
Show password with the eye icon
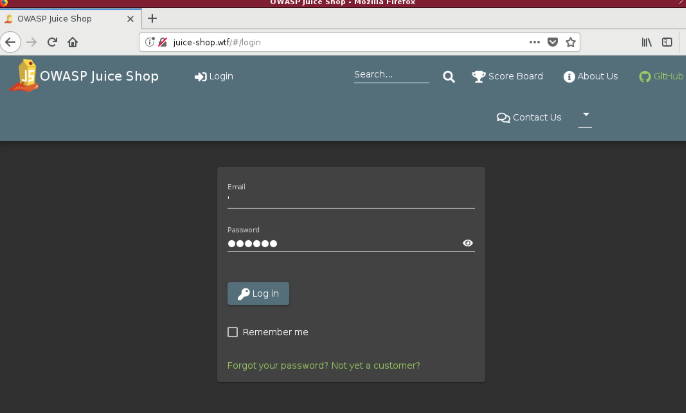coord(468,243)
